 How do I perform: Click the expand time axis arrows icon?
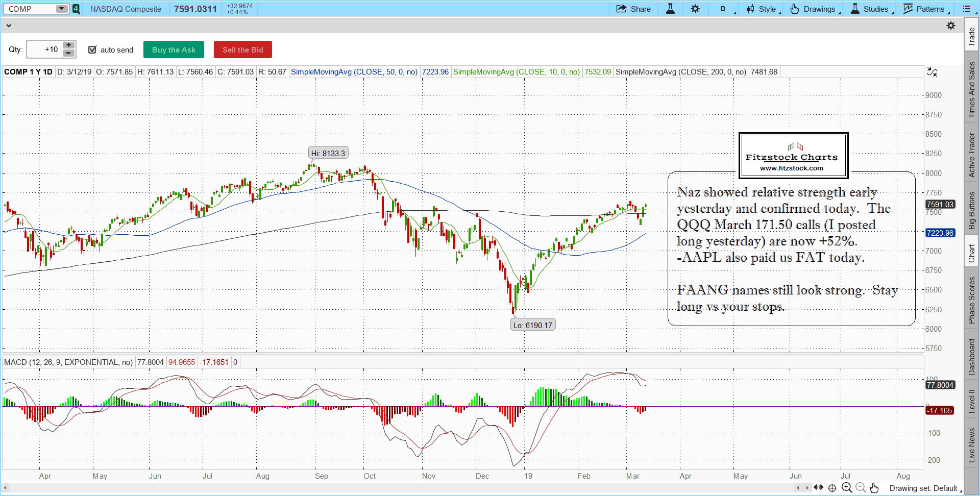click(x=818, y=487)
